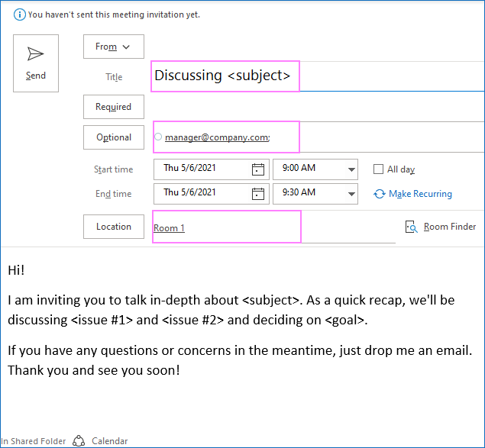The height and width of the screenshot is (448, 485).
Task: Open the 9:00 AM start time dropdown
Action: (x=351, y=169)
